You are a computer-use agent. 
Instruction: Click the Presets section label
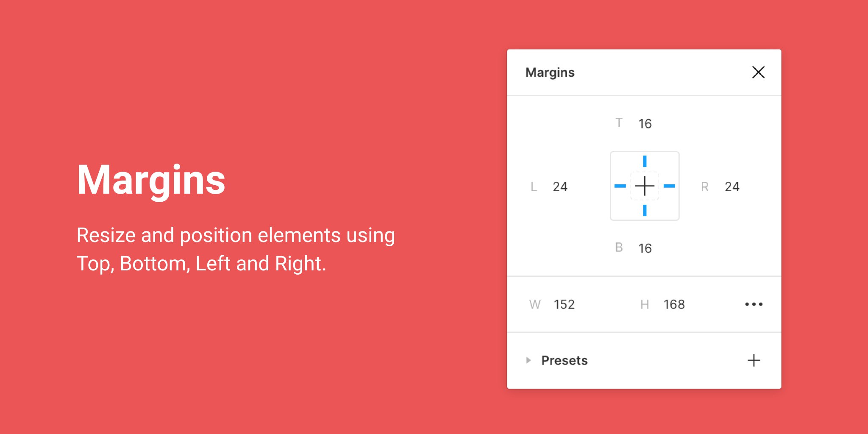[x=565, y=360]
